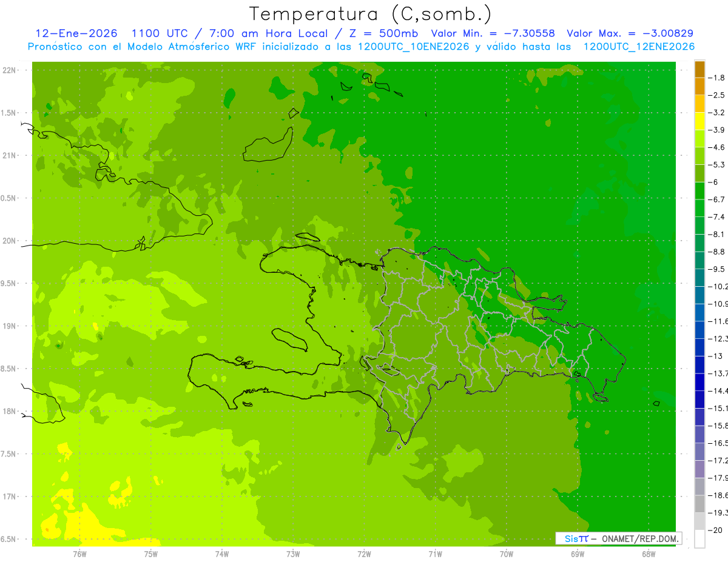Click the 'ONAMET/REP.DOM.' credit label
Image resolution: width=728 pixels, height=562 pixels.
(x=640, y=538)
